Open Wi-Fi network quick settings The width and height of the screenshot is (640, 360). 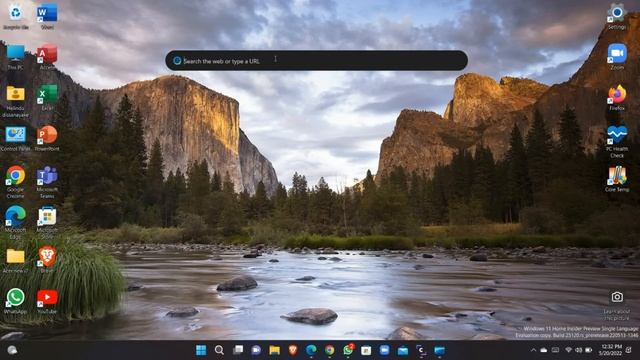pos(568,350)
